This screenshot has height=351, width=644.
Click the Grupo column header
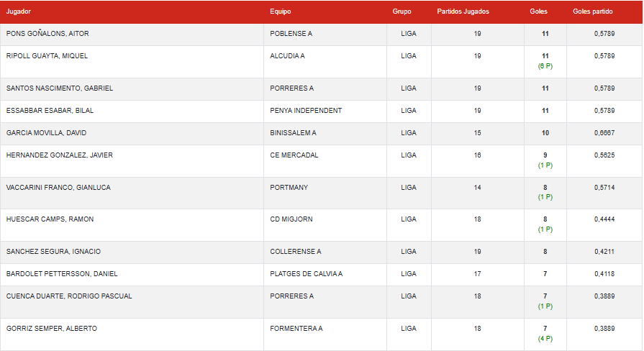(402, 12)
